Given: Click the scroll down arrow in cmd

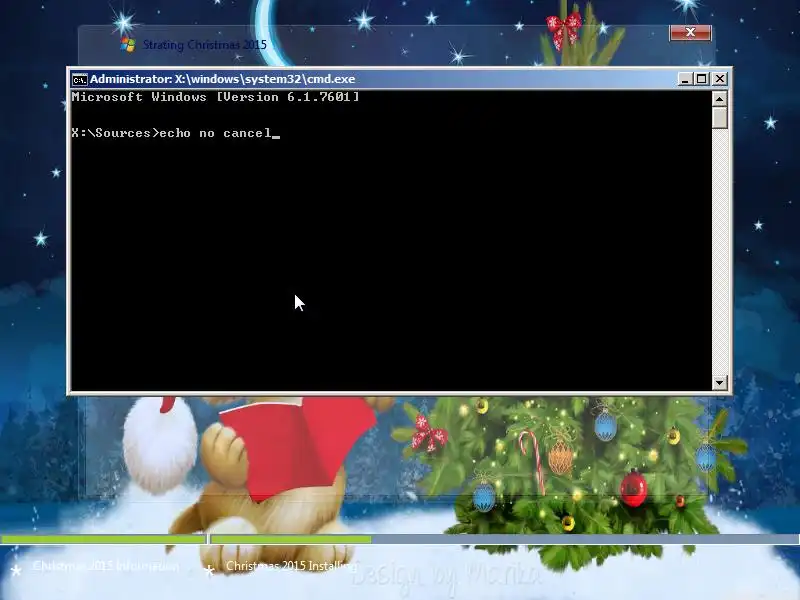Looking at the screenshot, I should (x=719, y=382).
